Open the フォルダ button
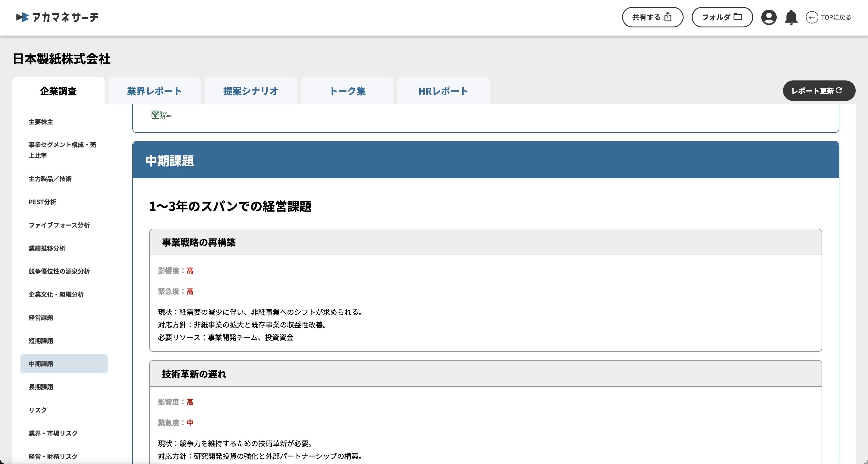 pyautogui.click(x=722, y=17)
